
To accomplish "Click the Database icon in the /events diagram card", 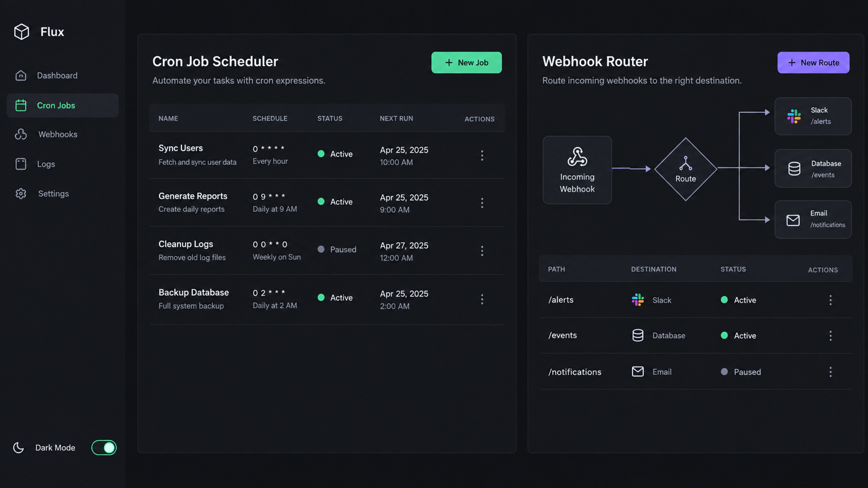I will coord(794,168).
